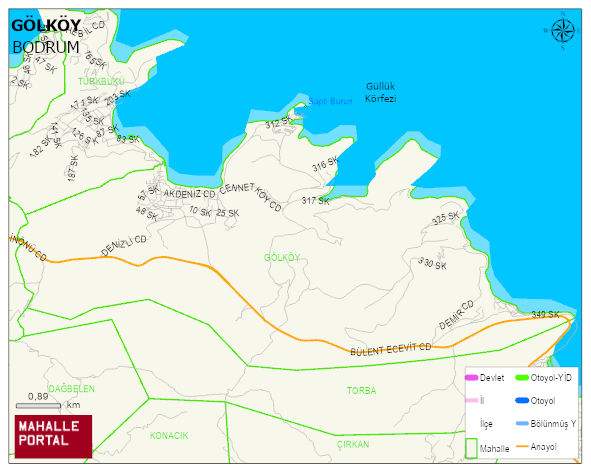Viewport: 591px width, 472px height.
Task: Click the BÜLENT ECEVİT CD road label
Action: point(390,349)
